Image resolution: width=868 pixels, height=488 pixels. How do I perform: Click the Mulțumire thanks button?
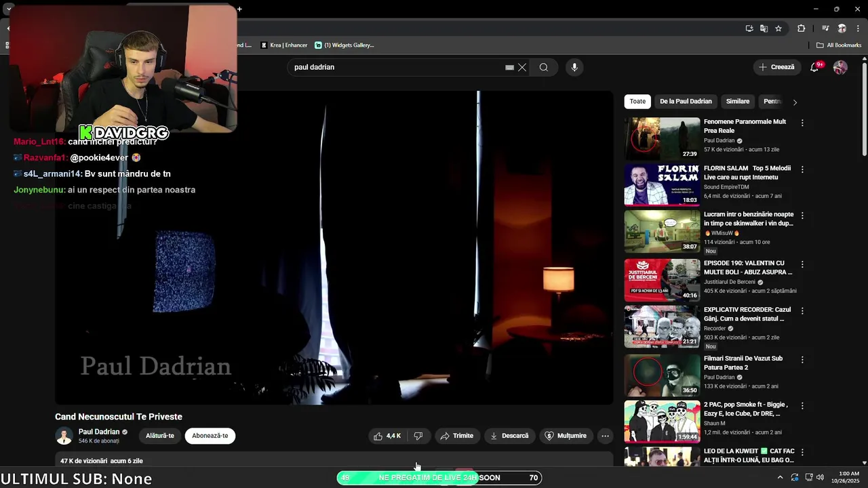(x=566, y=436)
